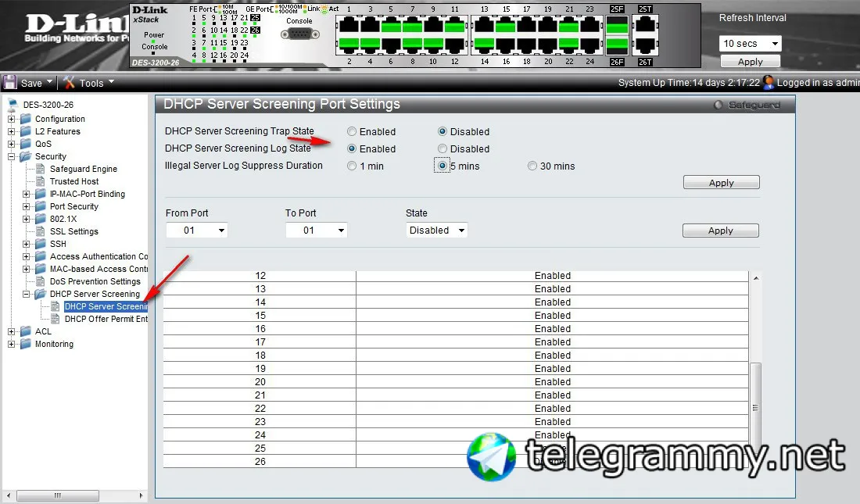The width and height of the screenshot is (860, 504).
Task: Click the Safeguard Engine page icon
Action: tap(41, 169)
